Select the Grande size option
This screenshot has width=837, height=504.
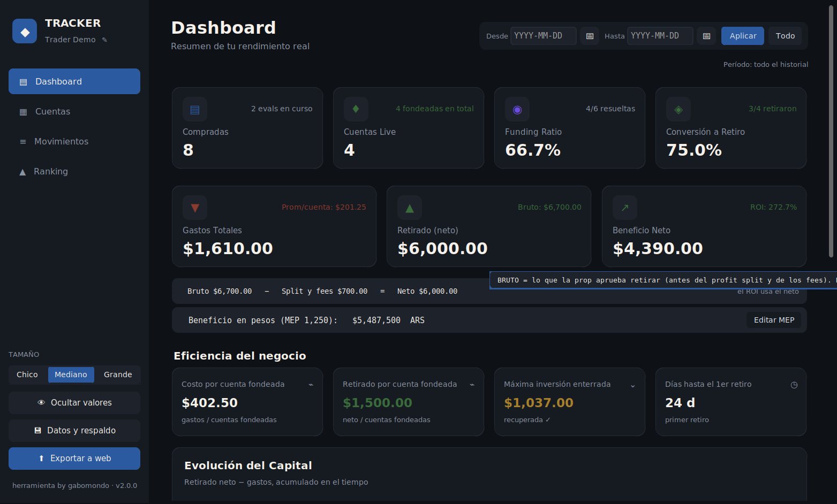[118, 375]
